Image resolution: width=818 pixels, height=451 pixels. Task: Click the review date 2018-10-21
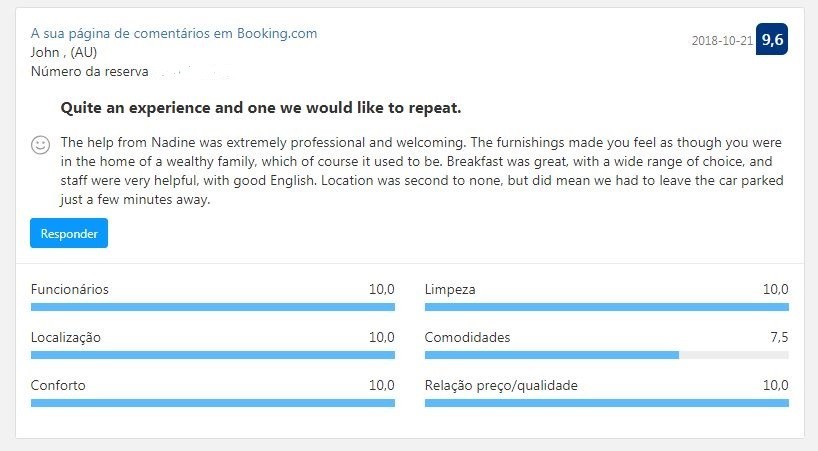click(x=722, y=41)
